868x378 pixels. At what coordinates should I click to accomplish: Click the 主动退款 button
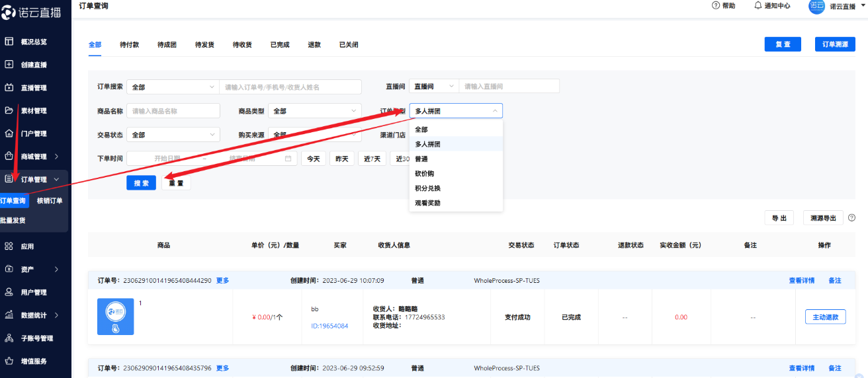[x=825, y=317]
